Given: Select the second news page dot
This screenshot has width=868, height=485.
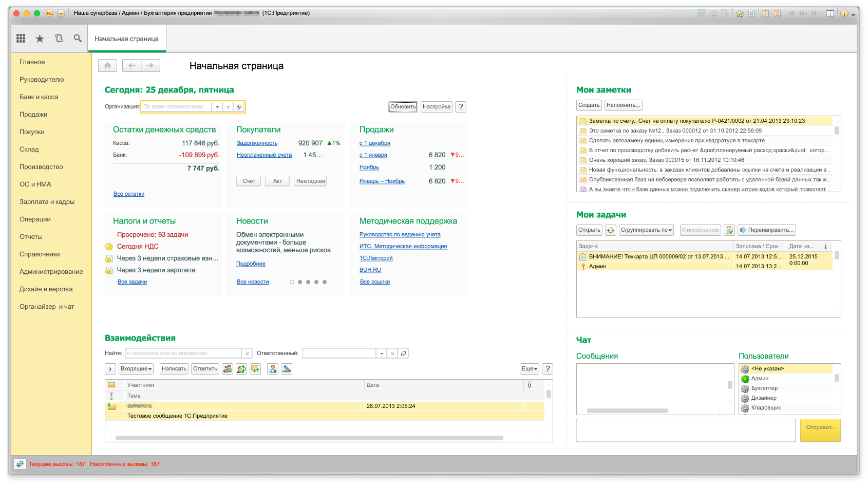Looking at the screenshot, I should point(300,282).
